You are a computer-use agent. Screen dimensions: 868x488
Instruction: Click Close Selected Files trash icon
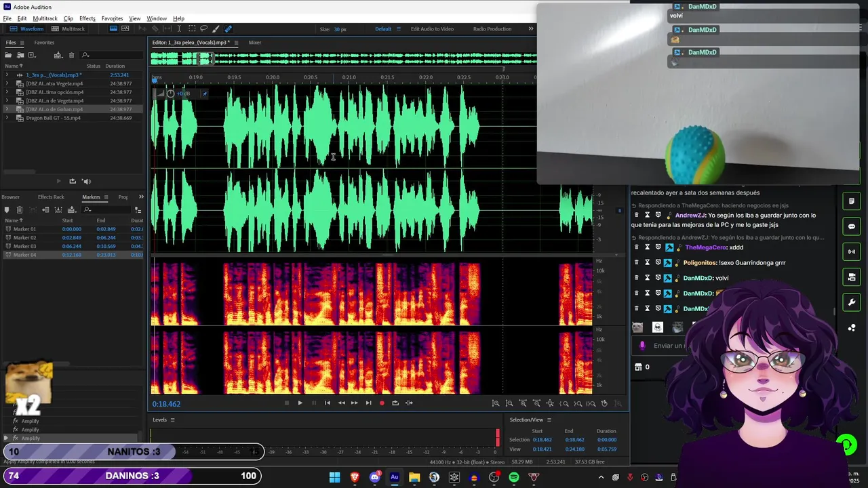click(x=73, y=55)
